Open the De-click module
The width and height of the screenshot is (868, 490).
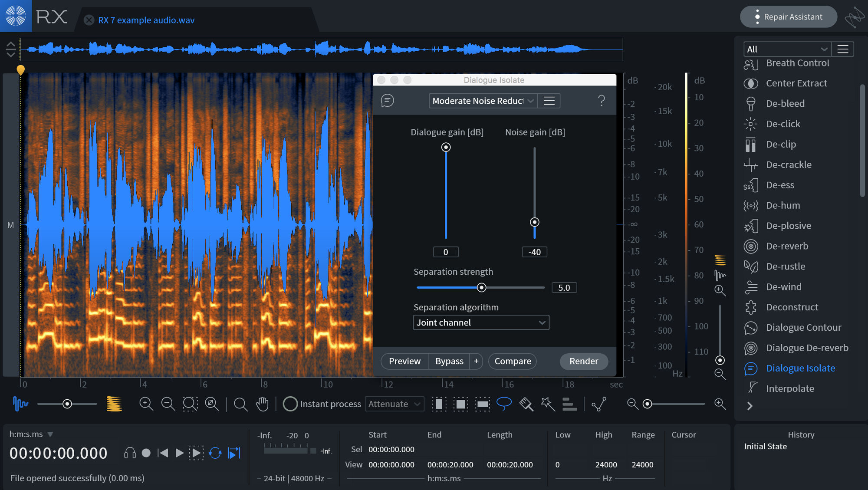click(x=783, y=124)
